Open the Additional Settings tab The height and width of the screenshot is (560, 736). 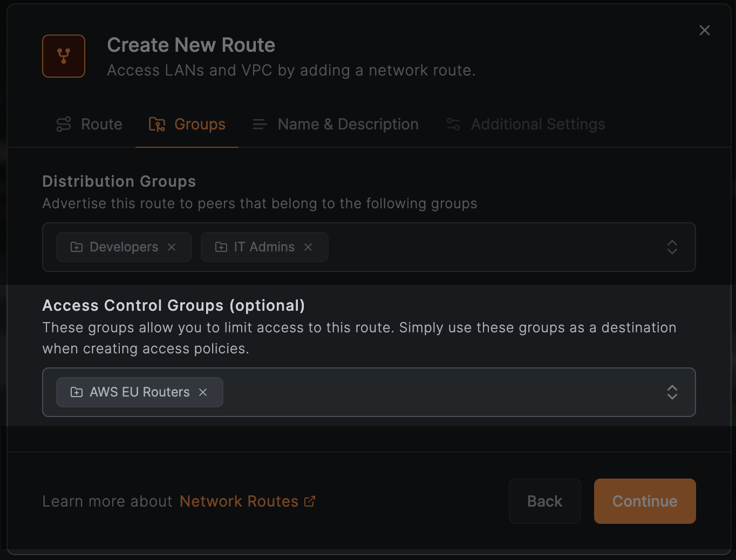pyautogui.click(x=537, y=124)
